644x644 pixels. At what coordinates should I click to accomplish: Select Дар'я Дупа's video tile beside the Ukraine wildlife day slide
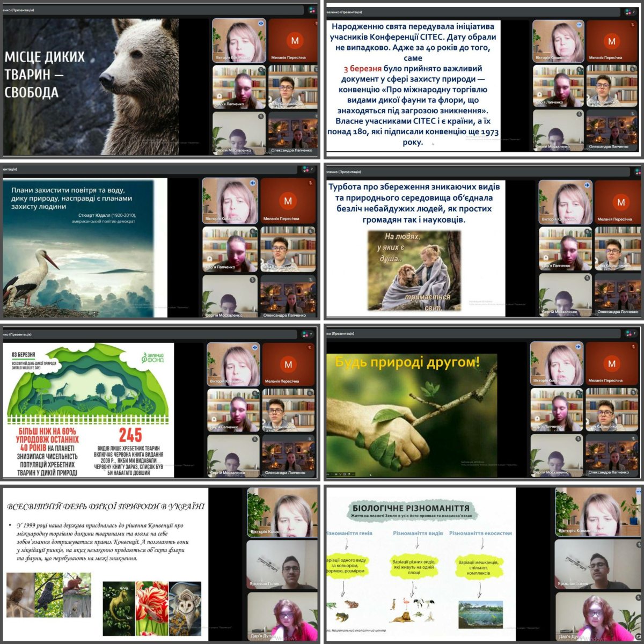tap(282, 616)
